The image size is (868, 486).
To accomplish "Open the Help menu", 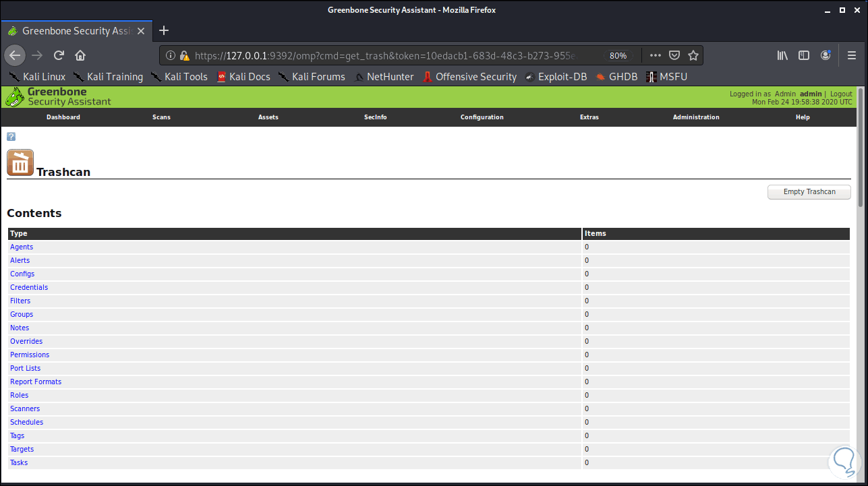I will (x=803, y=117).
